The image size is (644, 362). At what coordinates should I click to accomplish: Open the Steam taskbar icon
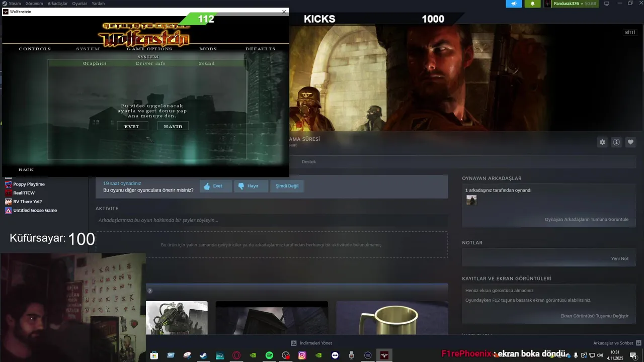203,355
